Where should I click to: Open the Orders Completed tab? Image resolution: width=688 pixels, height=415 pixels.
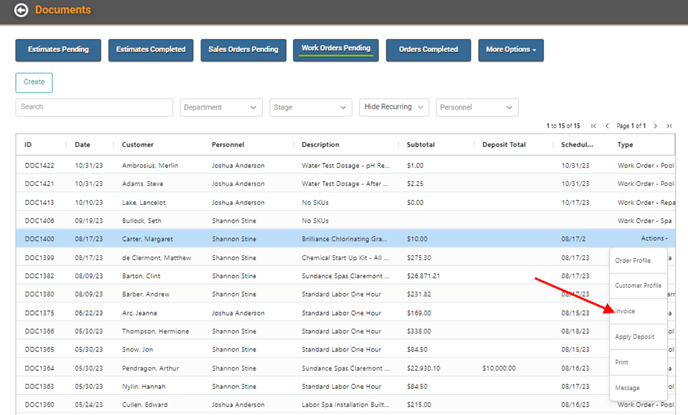pos(428,49)
